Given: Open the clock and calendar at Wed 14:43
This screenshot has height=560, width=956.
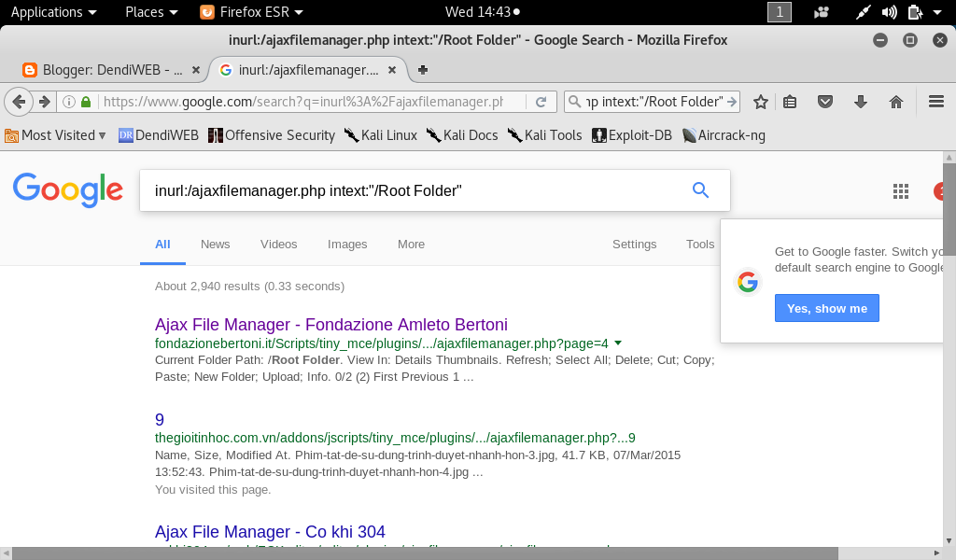Looking at the screenshot, I should coord(482,12).
